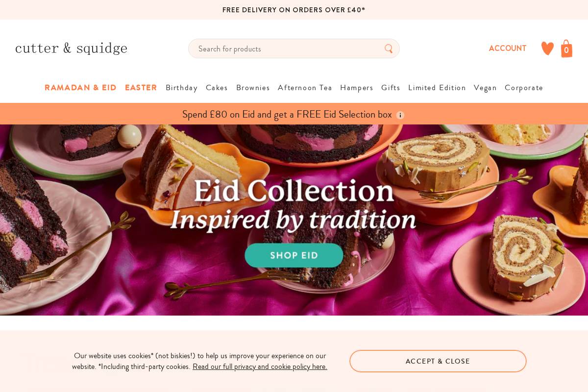Image resolution: width=588 pixels, height=392 pixels.
Task: Accept and close the cookie banner
Action: [x=438, y=361]
